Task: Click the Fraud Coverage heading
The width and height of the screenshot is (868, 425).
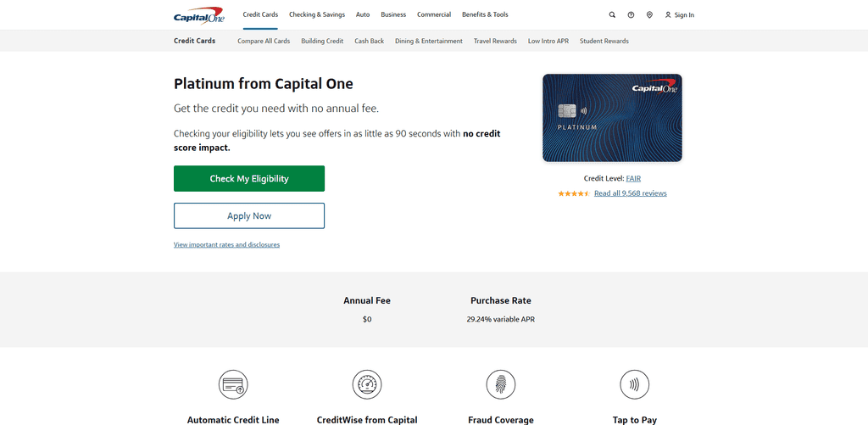Action: (x=501, y=420)
